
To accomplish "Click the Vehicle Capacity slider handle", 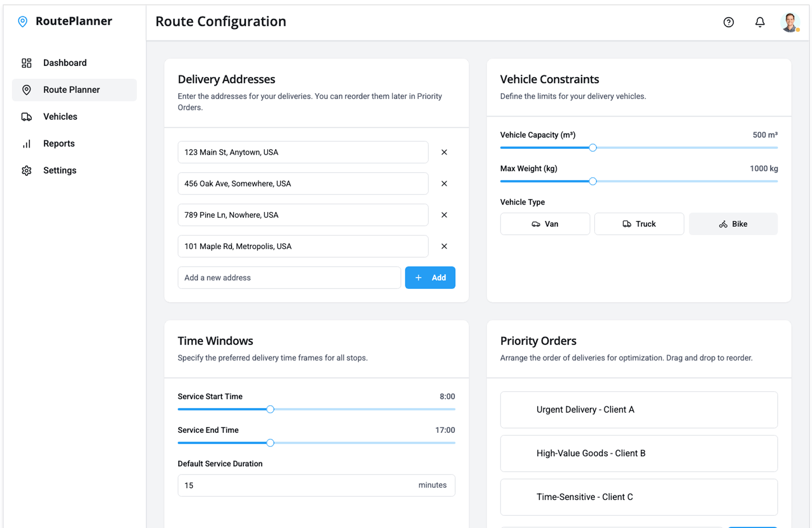I will (x=593, y=148).
